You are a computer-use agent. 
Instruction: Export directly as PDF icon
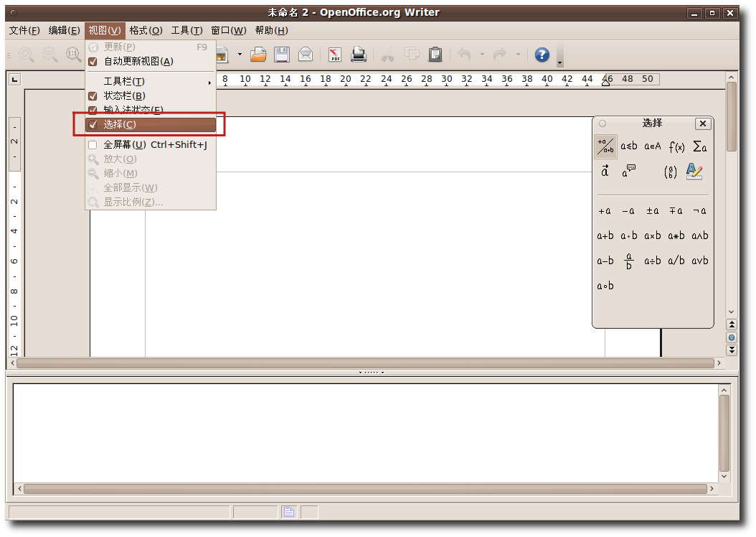point(335,55)
